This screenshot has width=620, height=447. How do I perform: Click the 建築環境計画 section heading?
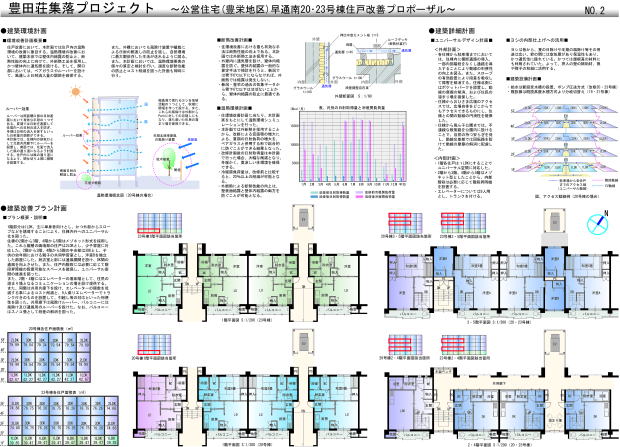[34, 32]
